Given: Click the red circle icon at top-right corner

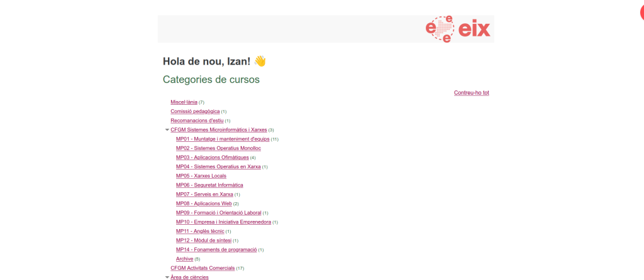Looking at the screenshot, I should coord(641,14).
